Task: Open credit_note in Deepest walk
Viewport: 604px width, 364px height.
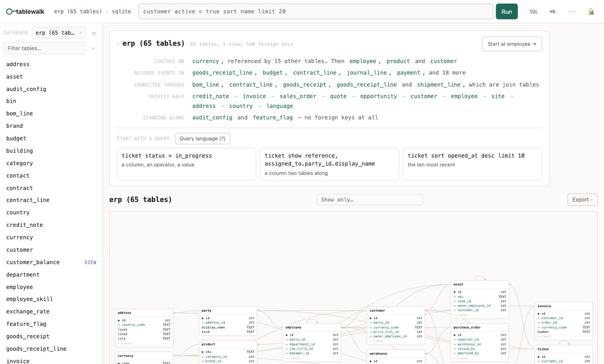Action: [x=211, y=96]
